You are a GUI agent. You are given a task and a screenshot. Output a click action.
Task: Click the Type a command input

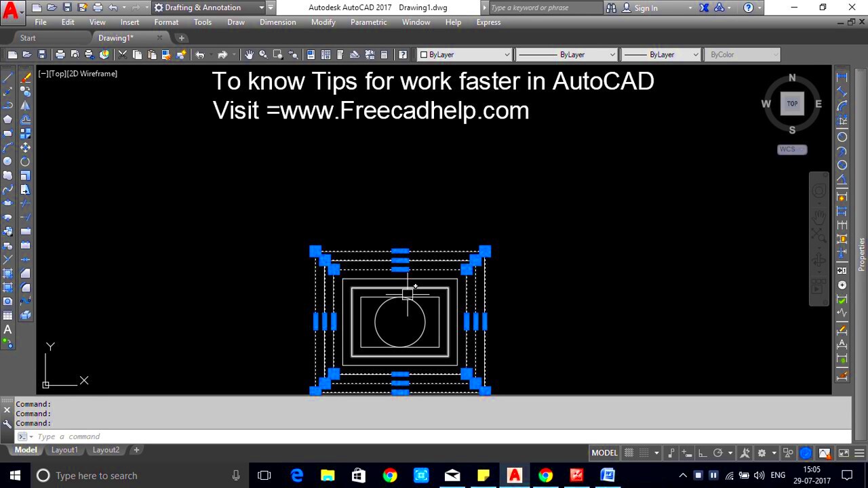434,436
